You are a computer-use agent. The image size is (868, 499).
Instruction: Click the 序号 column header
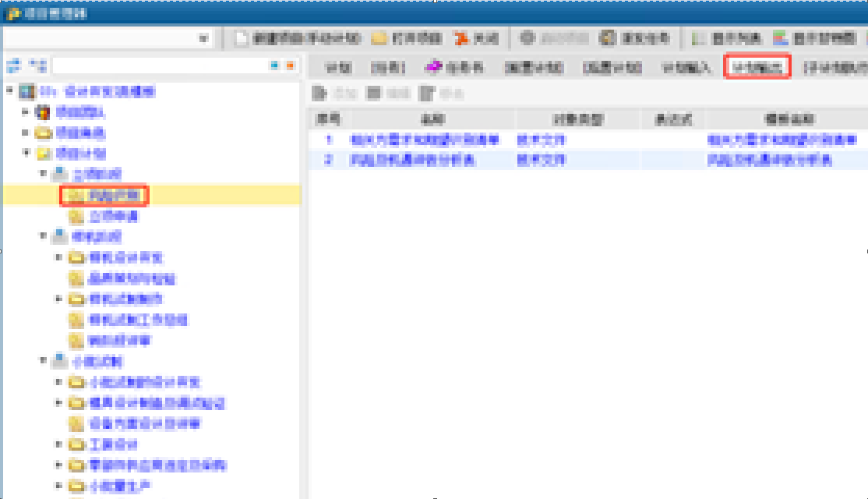coord(328,119)
